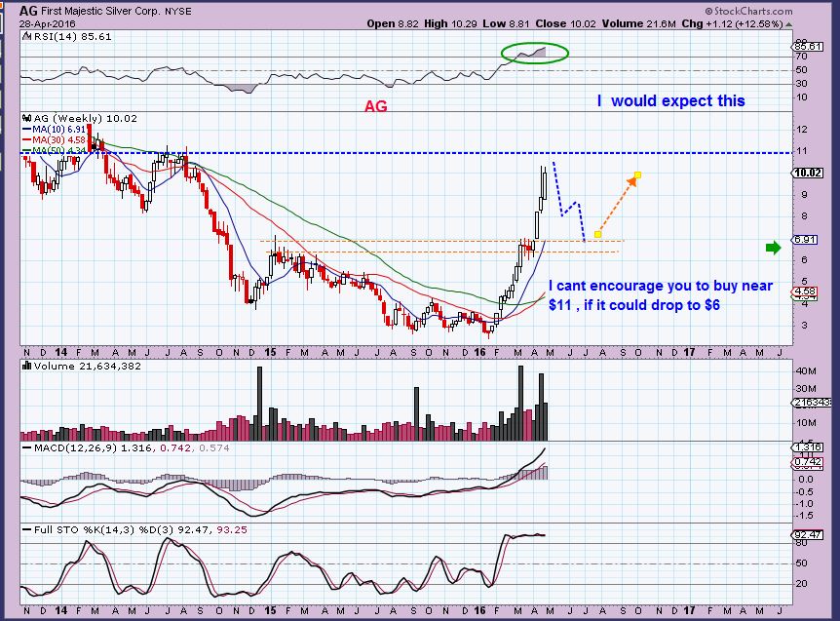The image size is (840, 621).
Task: Click the RSI(14) panel indicator icon
Action: (x=27, y=36)
